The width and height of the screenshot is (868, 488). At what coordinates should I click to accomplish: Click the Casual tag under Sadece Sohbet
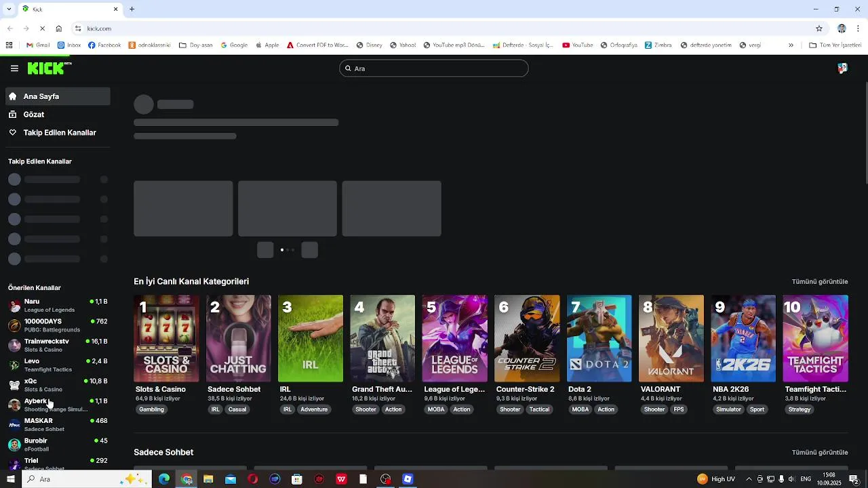tap(237, 409)
